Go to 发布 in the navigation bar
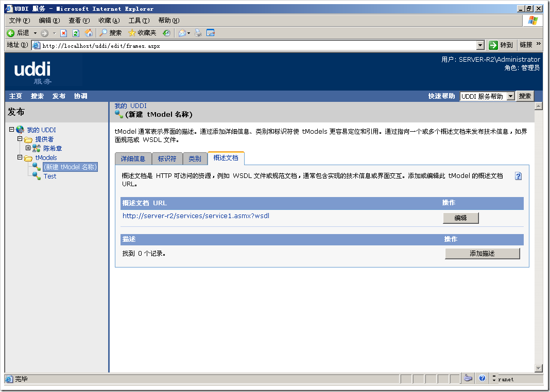550x392 pixels. tap(59, 96)
